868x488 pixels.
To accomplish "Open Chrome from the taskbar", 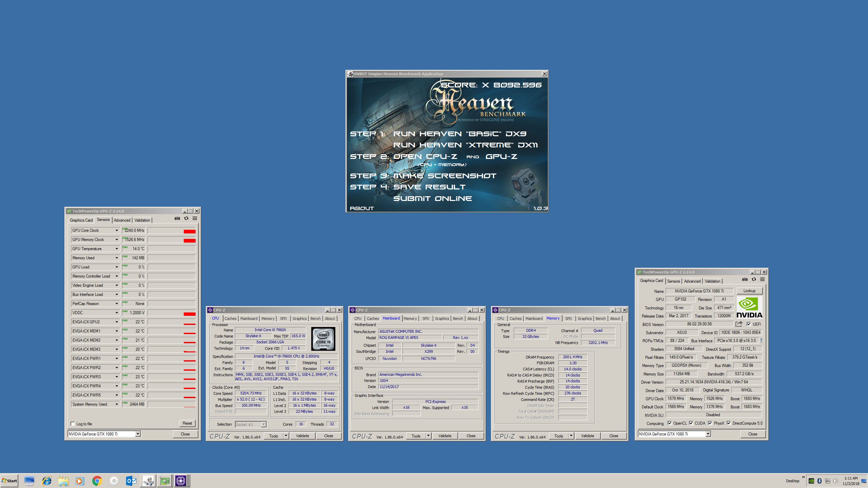I will coord(97,481).
